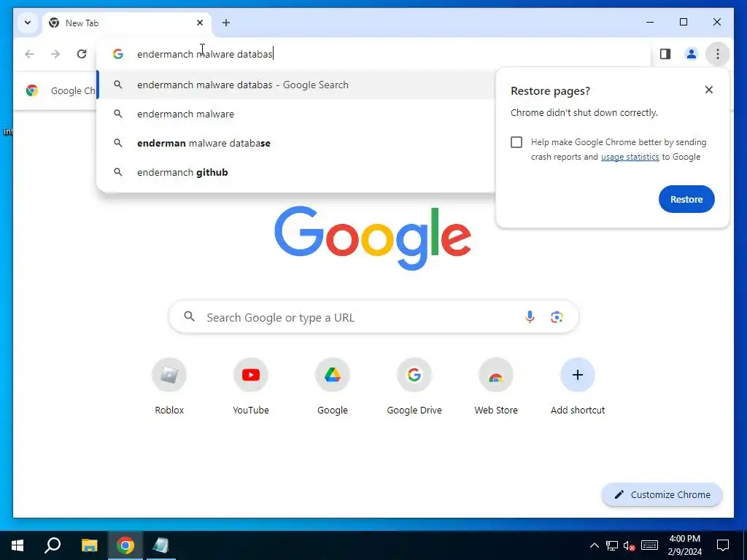Click into the address bar text
The height and width of the screenshot is (560, 747).
[x=205, y=54]
